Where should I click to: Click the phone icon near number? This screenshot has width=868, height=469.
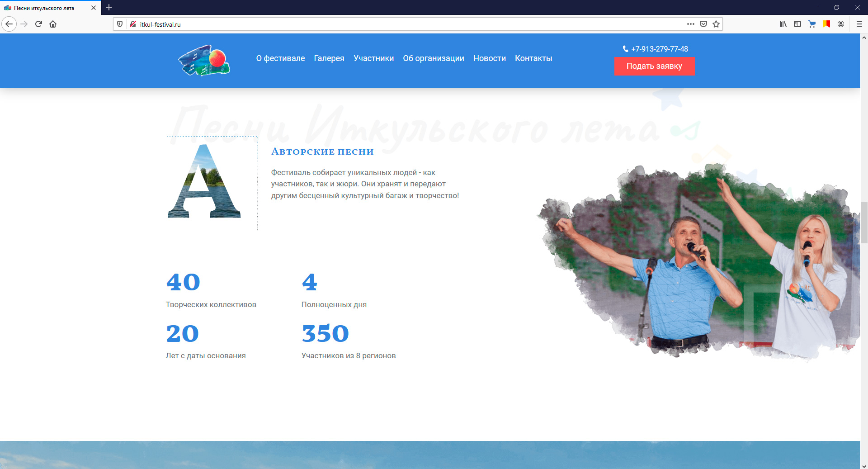pos(625,49)
